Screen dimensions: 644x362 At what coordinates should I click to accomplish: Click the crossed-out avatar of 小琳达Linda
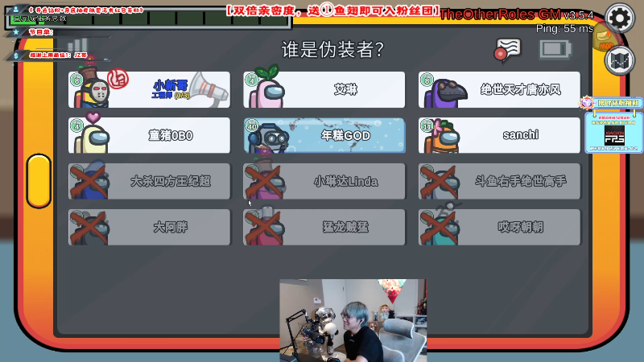pos(266,183)
